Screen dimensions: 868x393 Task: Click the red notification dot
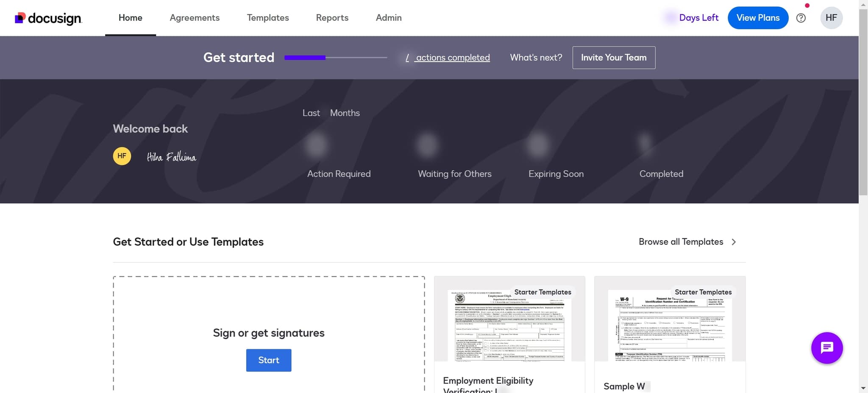point(807,6)
